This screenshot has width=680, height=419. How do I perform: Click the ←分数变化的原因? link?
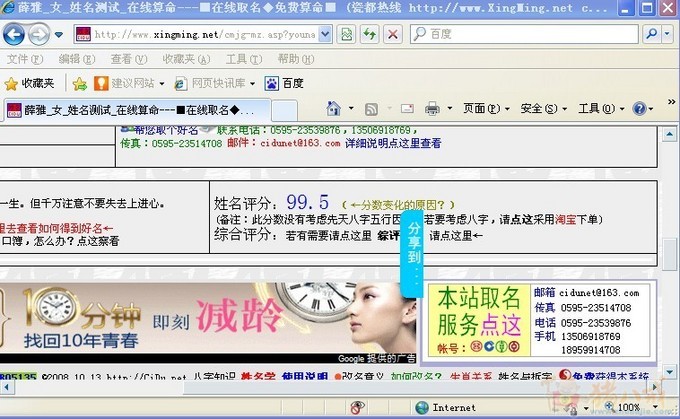(398, 204)
